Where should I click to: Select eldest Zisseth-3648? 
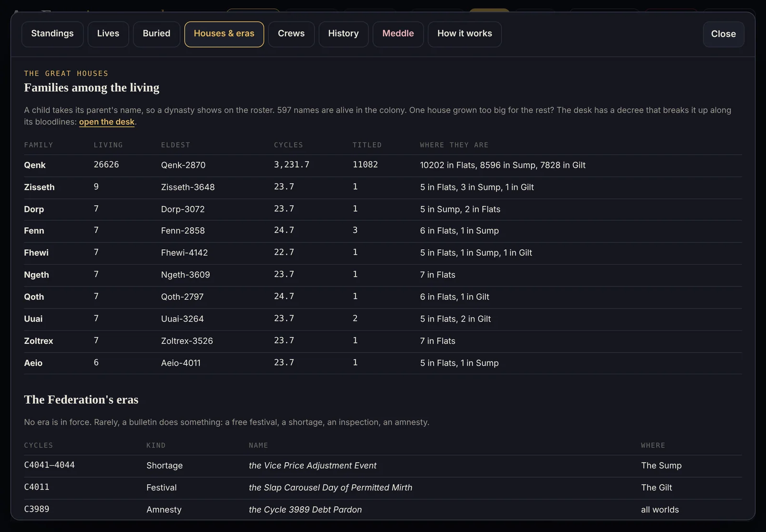188,187
